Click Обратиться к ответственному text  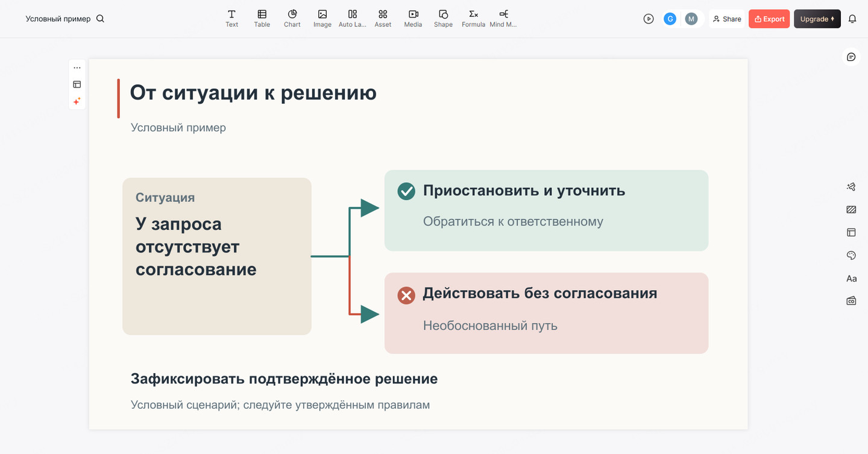(513, 221)
